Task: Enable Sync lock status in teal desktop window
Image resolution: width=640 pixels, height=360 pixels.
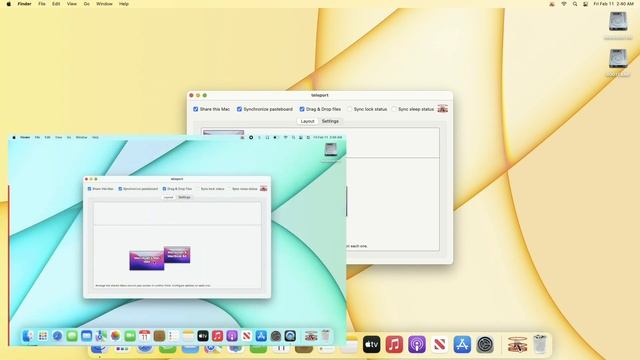Action: [x=198, y=189]
